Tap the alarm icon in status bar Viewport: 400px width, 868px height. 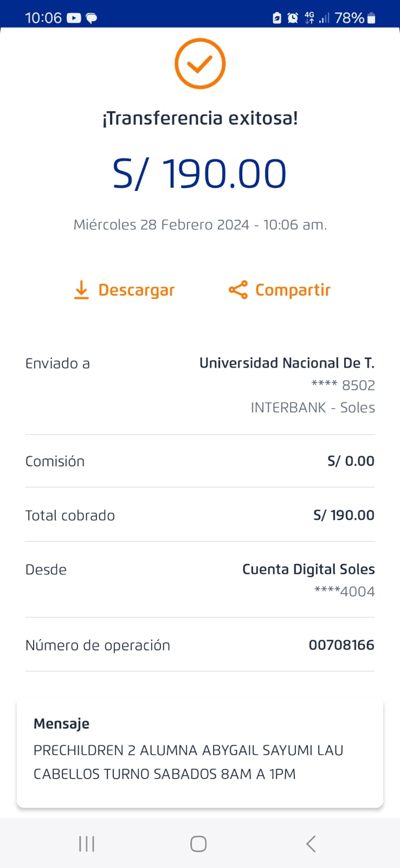tap(293, 18)
